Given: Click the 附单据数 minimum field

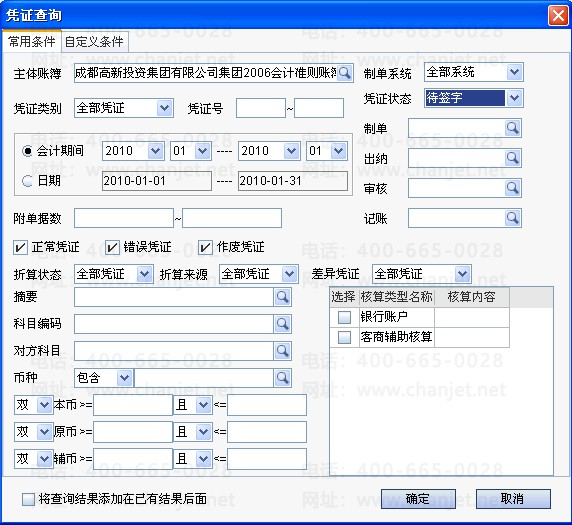Looking at the screenshot, I should coord(124,218).
